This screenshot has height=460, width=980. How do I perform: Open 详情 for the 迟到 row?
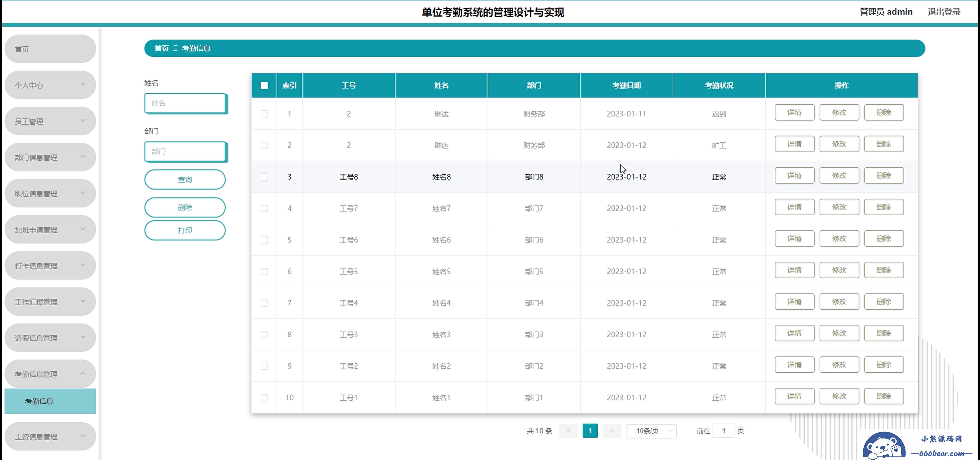tap(794, 113)
